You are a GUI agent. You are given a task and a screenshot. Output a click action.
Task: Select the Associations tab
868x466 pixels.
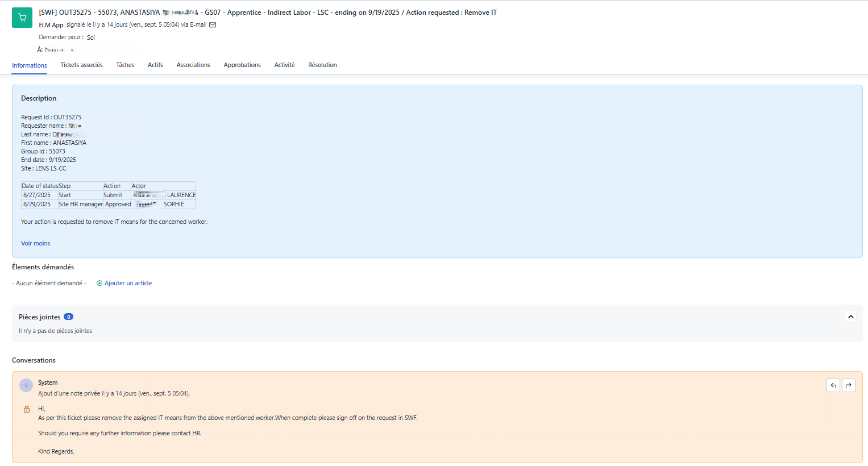(193, 65)
